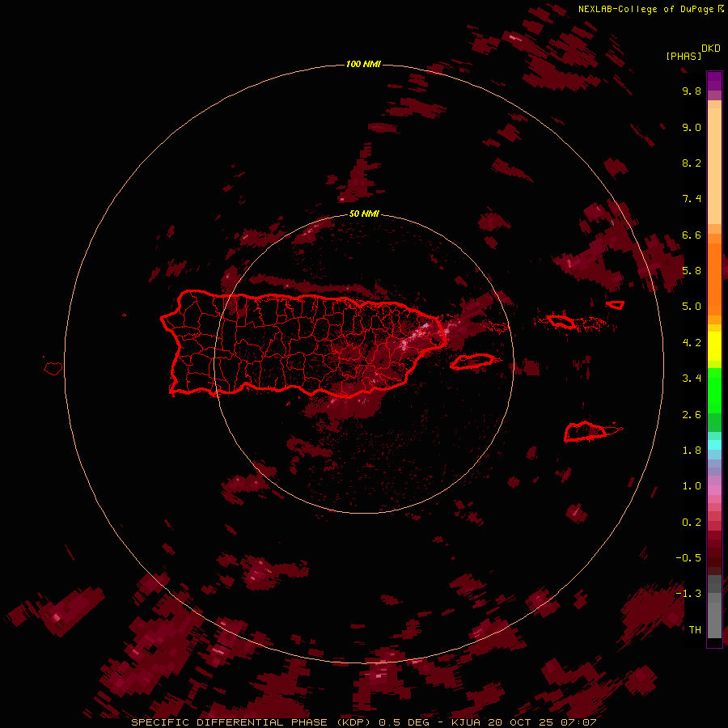The height and width of the screenshot is (728, 728).
Task: Click the 8.2 scale value
Action: coord(692,163)
